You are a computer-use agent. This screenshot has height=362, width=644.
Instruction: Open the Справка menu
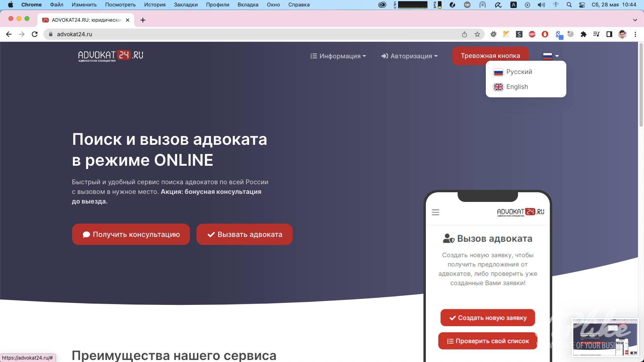(x=299, y=5)
